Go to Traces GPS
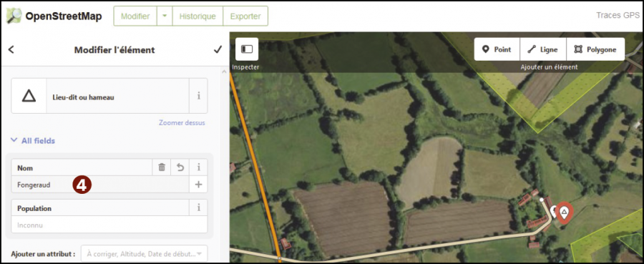 [x=618, y=16]
